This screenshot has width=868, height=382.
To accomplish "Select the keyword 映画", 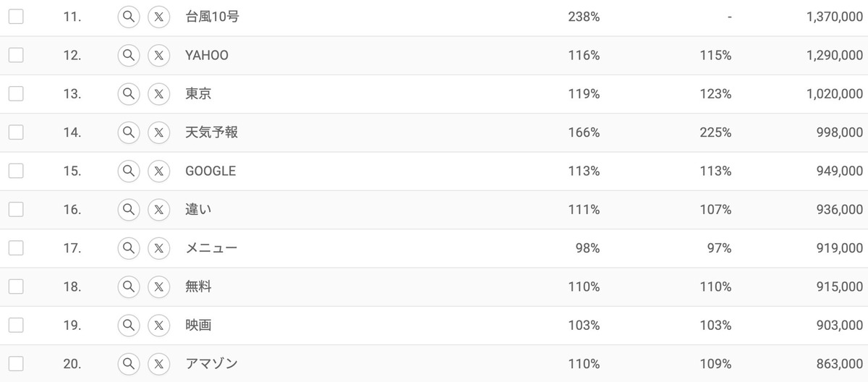I will click(198, 325).
